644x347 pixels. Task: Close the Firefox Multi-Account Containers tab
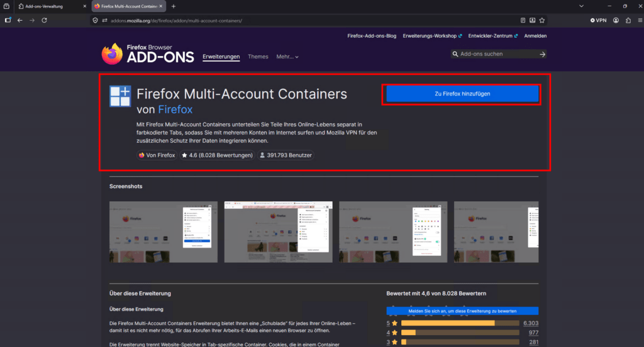pos(160,6)
